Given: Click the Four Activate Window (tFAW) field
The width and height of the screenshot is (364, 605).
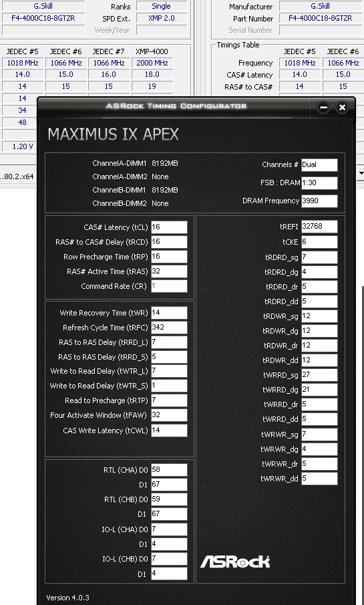Looking at the screenshot, I should (x=169, y=414).
